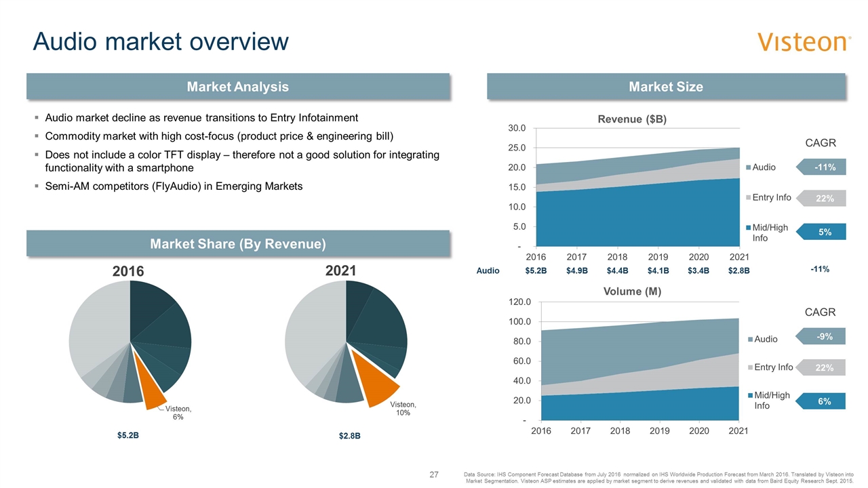Click the 'Audio' row label before dollar values

tap(488, 270)
